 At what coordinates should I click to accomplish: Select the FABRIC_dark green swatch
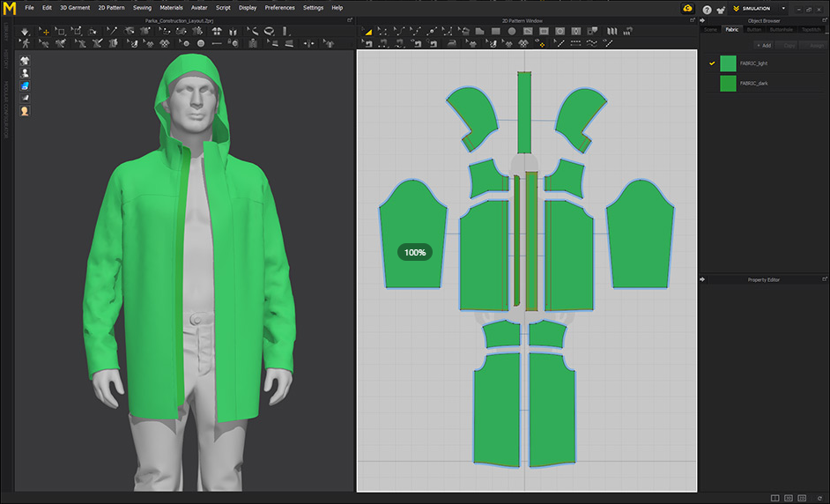(x=728, y=83)
